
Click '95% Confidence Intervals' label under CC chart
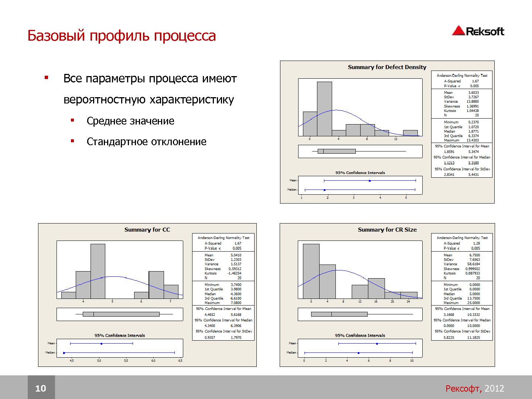[120, 335]
